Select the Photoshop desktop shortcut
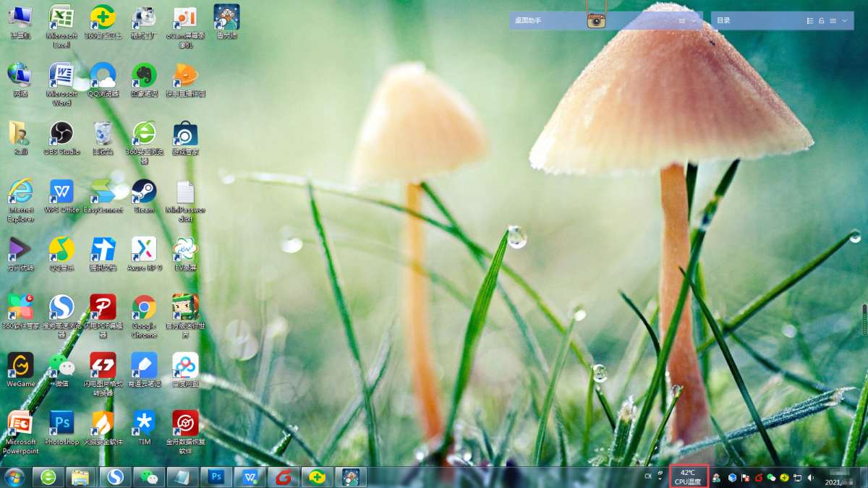The image size is (868, 488). pos(61,428)
